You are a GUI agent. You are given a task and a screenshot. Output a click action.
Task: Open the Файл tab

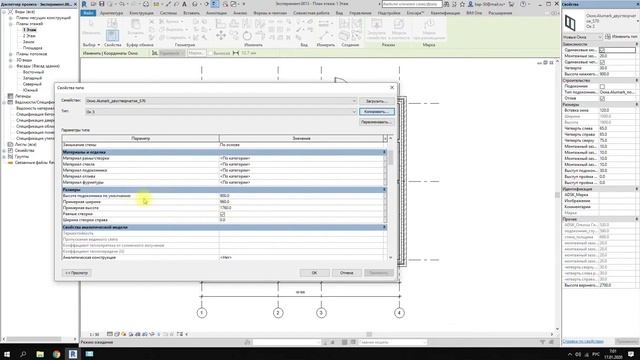(88, 13)
